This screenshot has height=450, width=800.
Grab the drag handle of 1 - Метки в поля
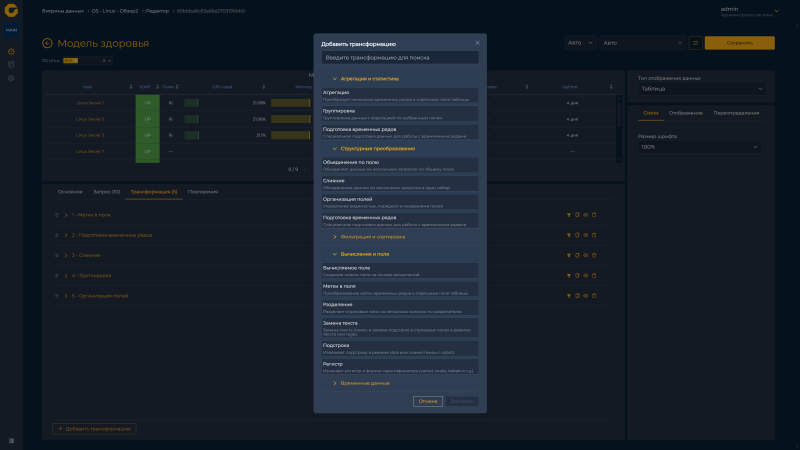pos(57,215)
